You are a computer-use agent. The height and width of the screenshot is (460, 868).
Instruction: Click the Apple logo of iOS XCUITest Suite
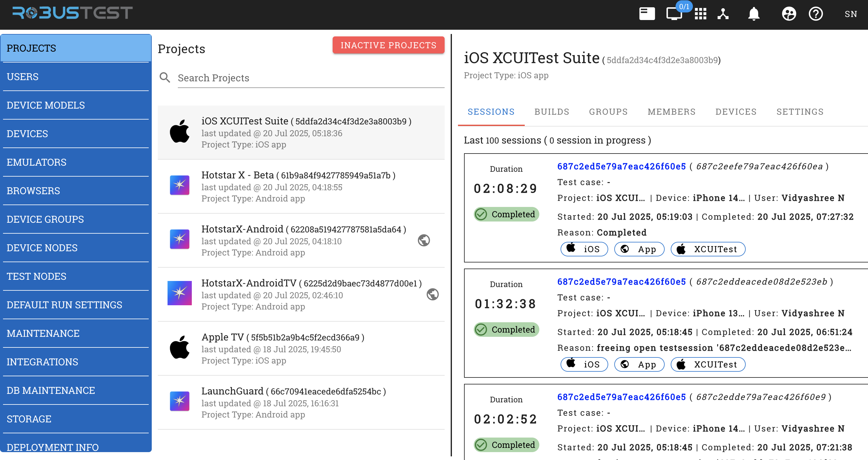pyautogui.click(x=179, y=132)
